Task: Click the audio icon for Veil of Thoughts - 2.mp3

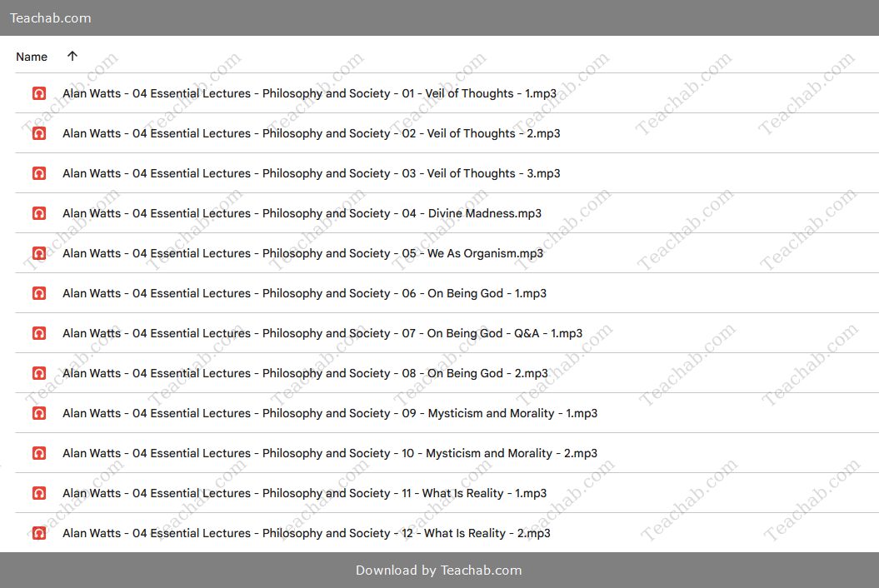Action: point(38,133)
